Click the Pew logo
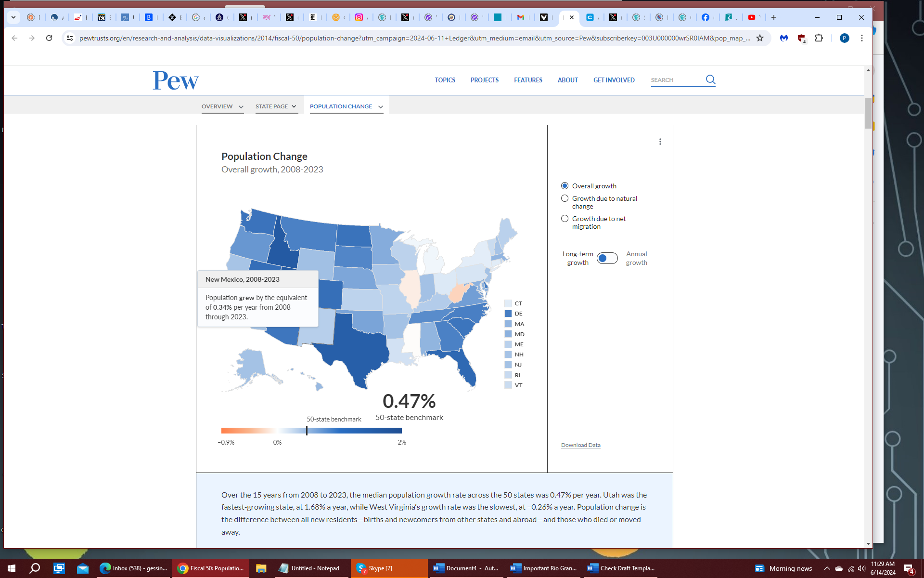This screenshot has width=924, height=578. (176, 80)
